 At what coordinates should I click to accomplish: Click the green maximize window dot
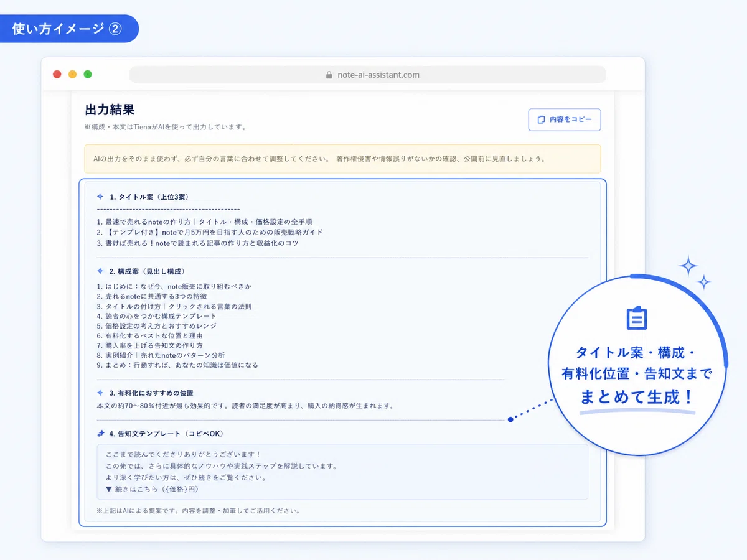click(88, 74)
